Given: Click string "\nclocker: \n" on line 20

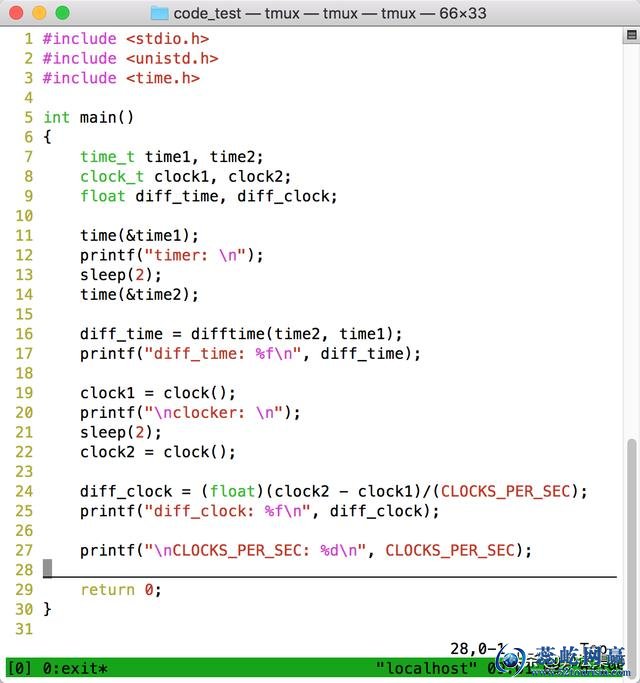Looking at the screenshot, I should (x=214, y=413).
